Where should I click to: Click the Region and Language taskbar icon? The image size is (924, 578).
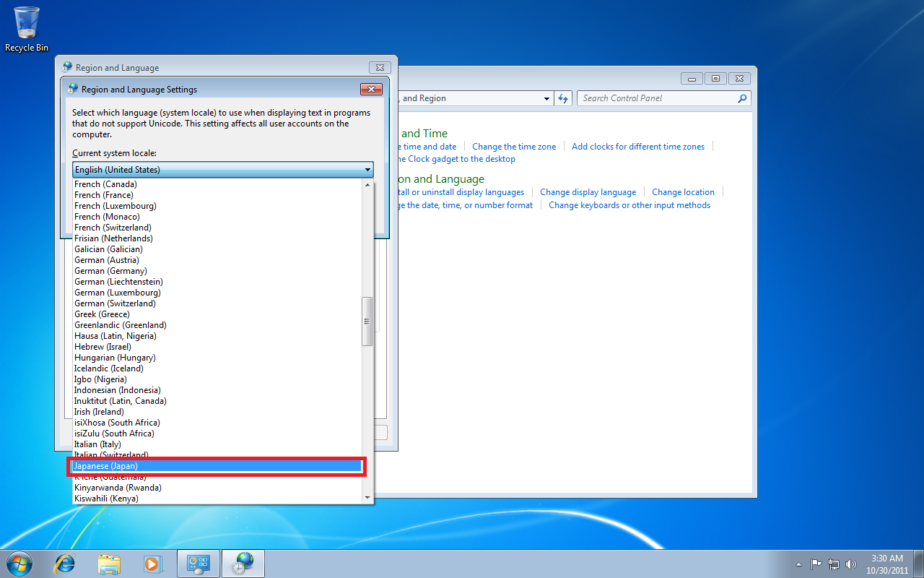tap(243, 564)
